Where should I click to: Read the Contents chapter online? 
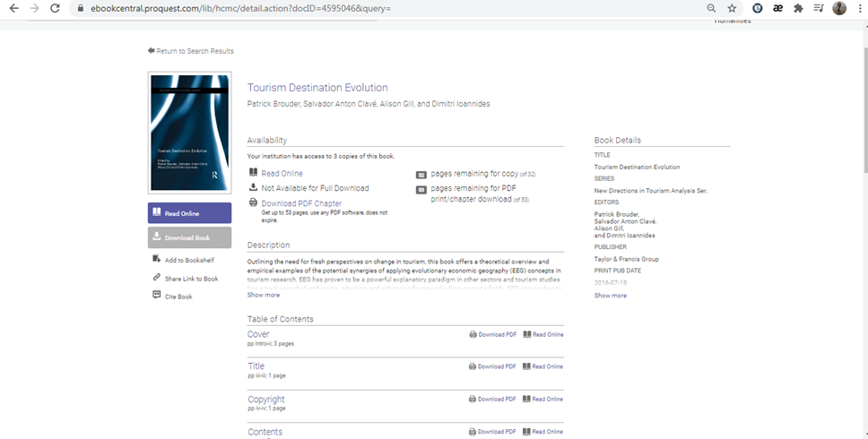coord(542,432)
